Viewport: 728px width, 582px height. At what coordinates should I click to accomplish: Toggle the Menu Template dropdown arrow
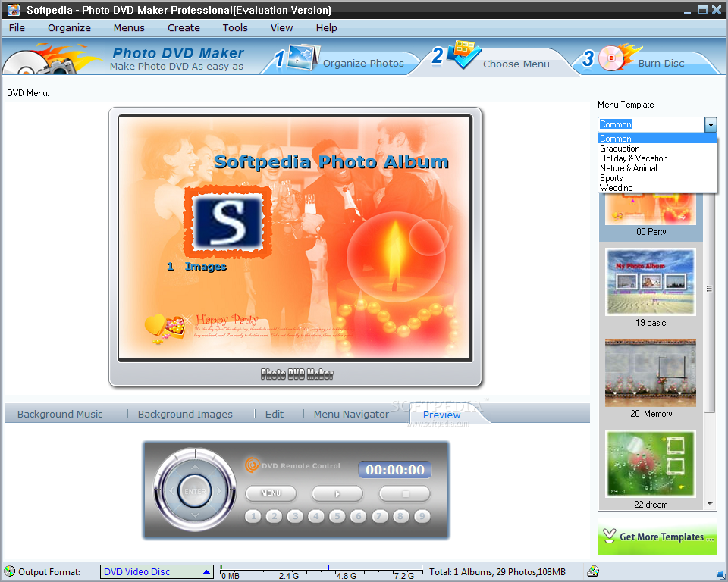point(711,124)
